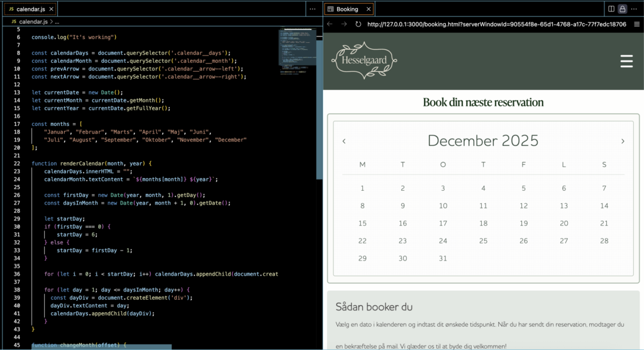This screenshot has width=644, height=350.
Task: Click the 'function changeMonth(offset)' line
Action: coord(79,345)
